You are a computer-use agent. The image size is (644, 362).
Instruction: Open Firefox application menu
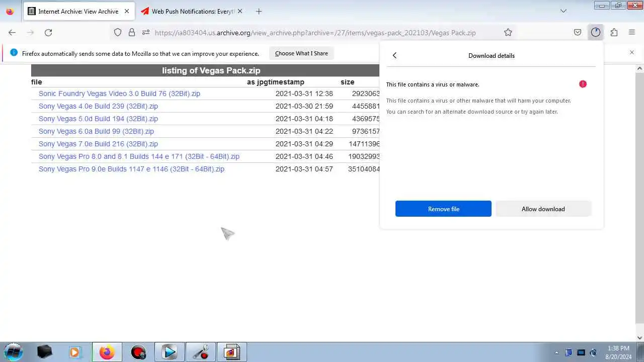[632, 32]
